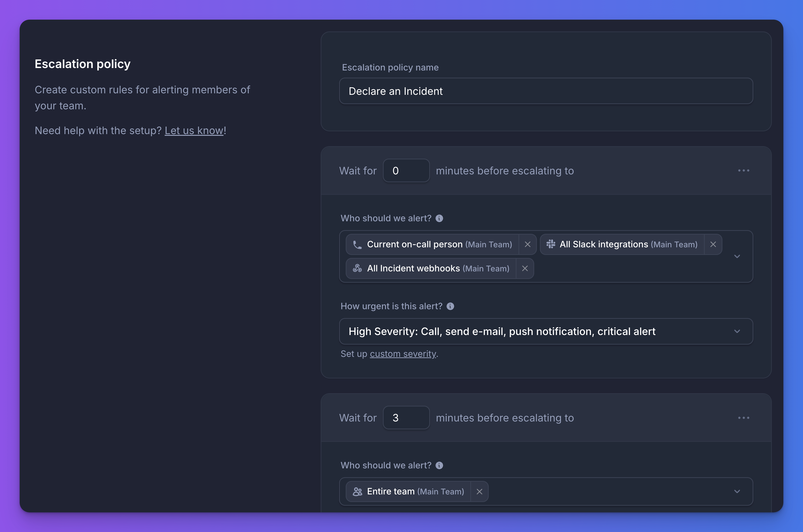Expand first step's alert recipients dropdown

(x=737, y=256)
